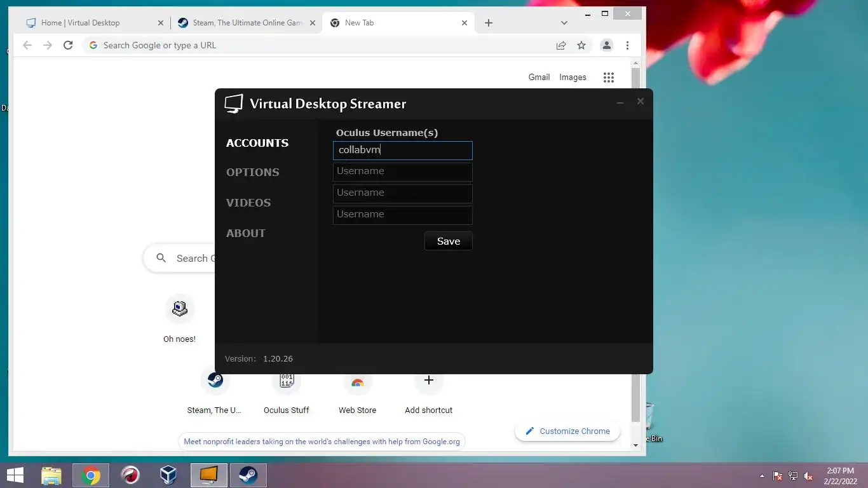Click Chrome forward arrow
Image resolution: width=868 pixels, height=488 pixels.
48,45
